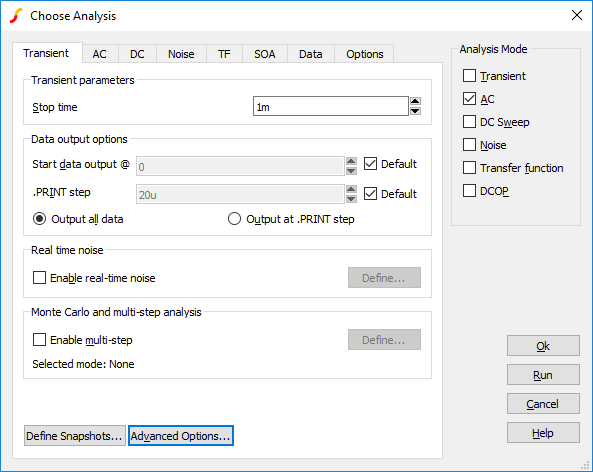Open the Options tab
593x472 pixels.
coord(365,54)
